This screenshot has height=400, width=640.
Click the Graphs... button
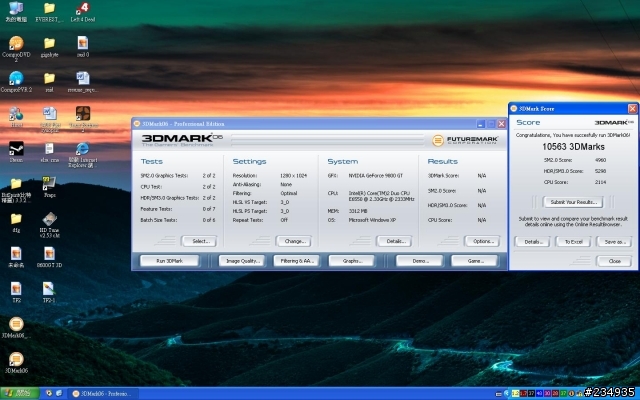tap(351, 261)
